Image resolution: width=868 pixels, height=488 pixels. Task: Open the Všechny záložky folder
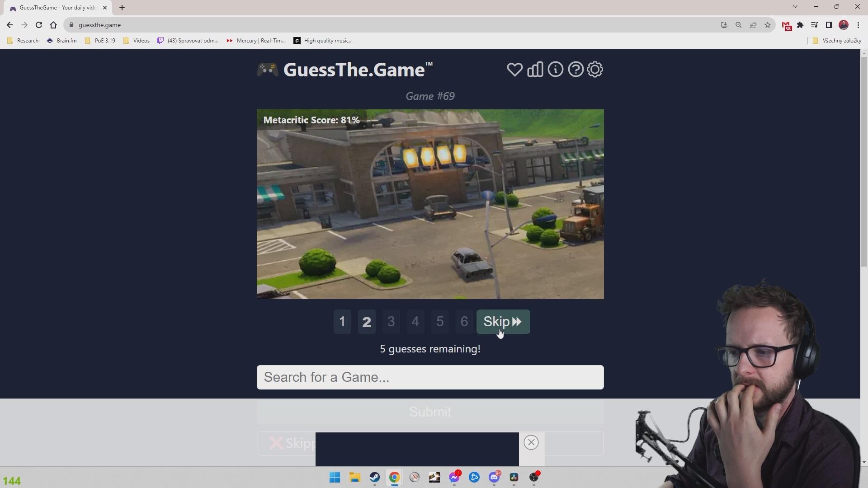(837, 41)
